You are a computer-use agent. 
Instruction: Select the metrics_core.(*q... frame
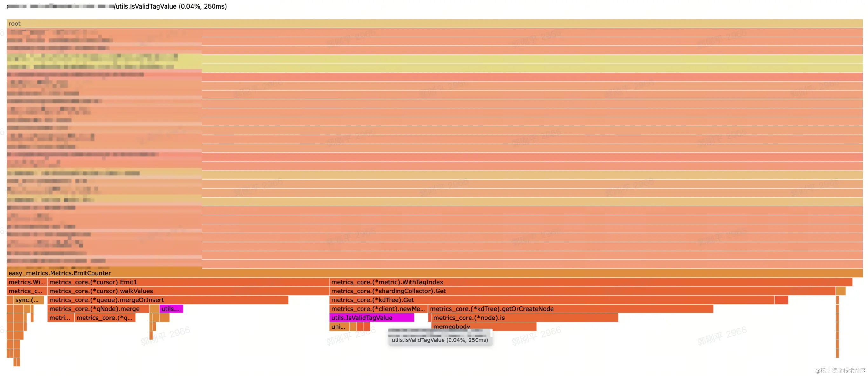(x=105, y=318)
